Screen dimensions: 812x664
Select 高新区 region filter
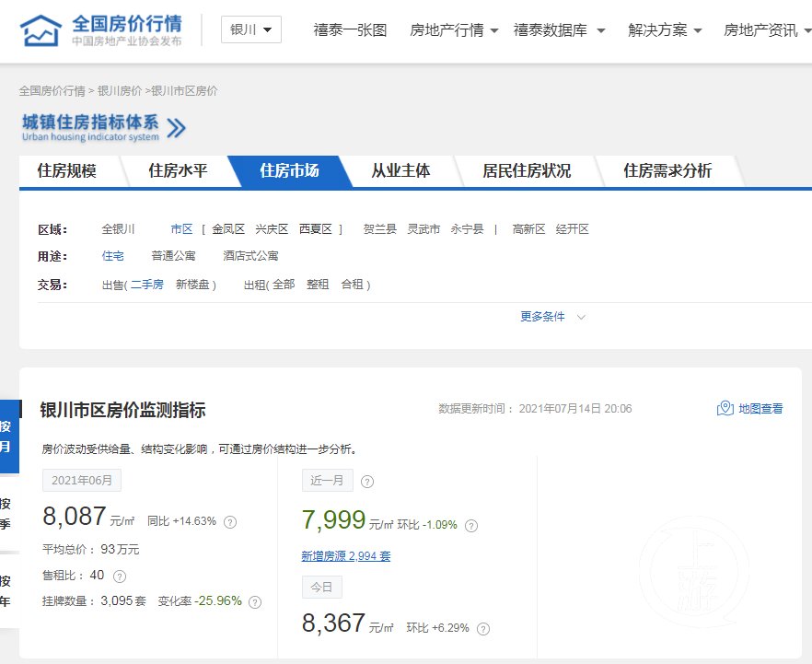click(528, 229)
